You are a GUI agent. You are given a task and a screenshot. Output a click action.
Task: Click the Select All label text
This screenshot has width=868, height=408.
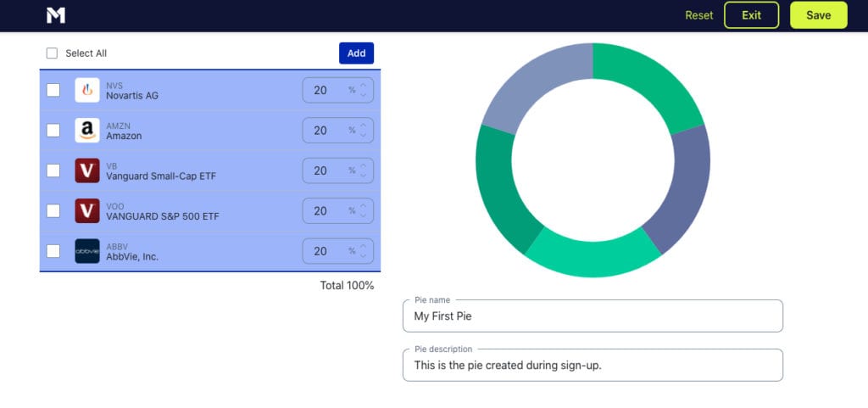tap(86, 53)
